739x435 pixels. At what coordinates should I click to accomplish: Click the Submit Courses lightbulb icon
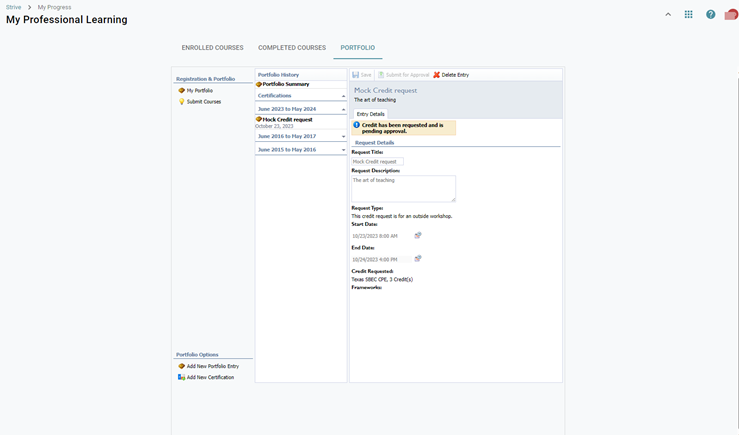[x=182, y=102]
